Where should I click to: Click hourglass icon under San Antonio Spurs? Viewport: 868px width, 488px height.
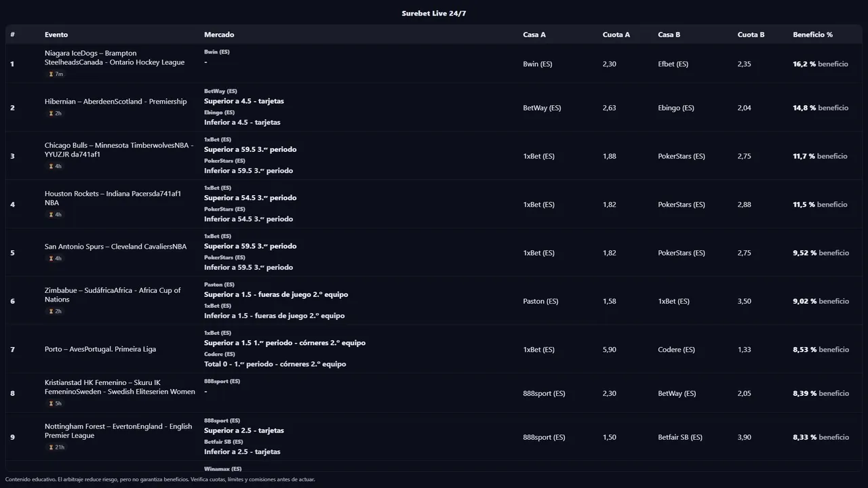tap(51, 258)
